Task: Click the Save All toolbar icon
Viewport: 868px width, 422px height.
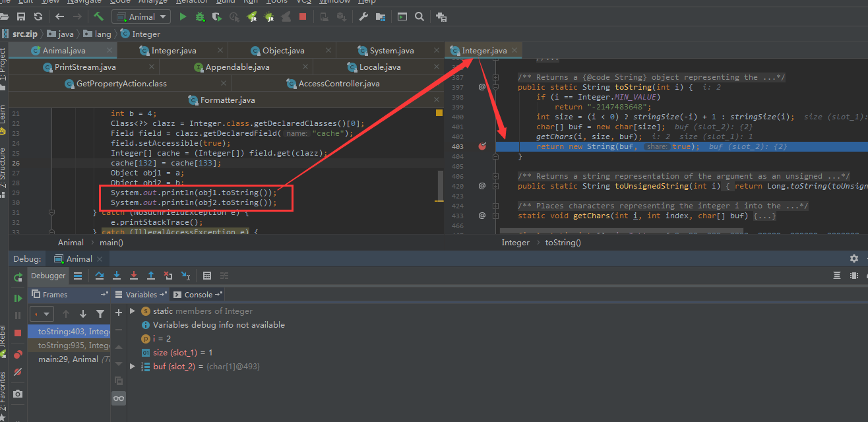Action: click(x=21, y=16)
